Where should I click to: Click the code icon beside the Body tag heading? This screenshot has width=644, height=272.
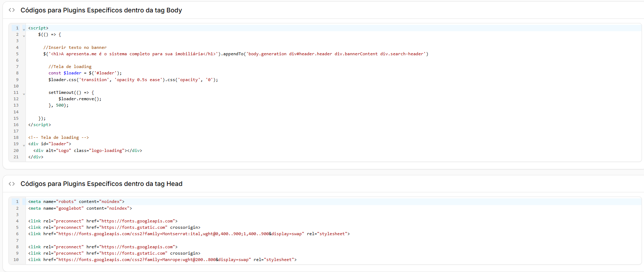[12, 10]
